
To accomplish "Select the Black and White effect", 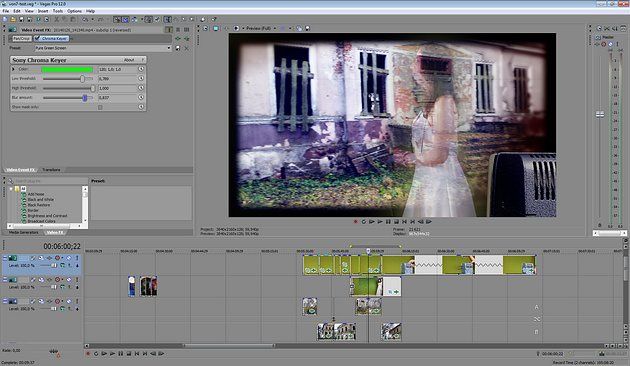I will pos(41,199).
